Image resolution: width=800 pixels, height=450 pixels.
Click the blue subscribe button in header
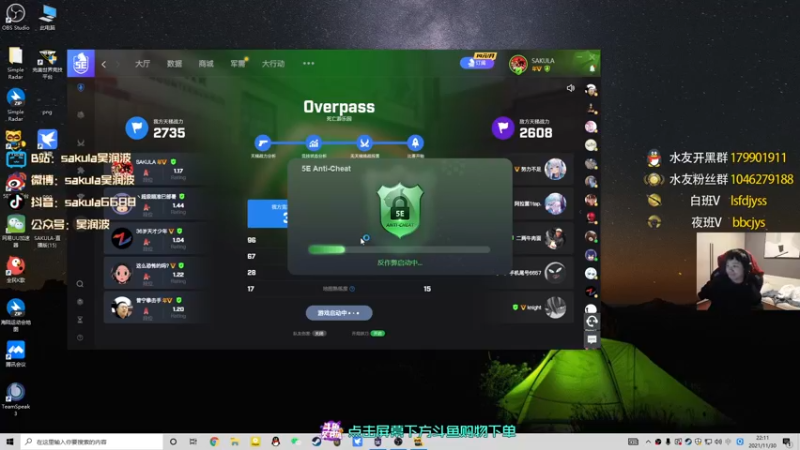477,63
